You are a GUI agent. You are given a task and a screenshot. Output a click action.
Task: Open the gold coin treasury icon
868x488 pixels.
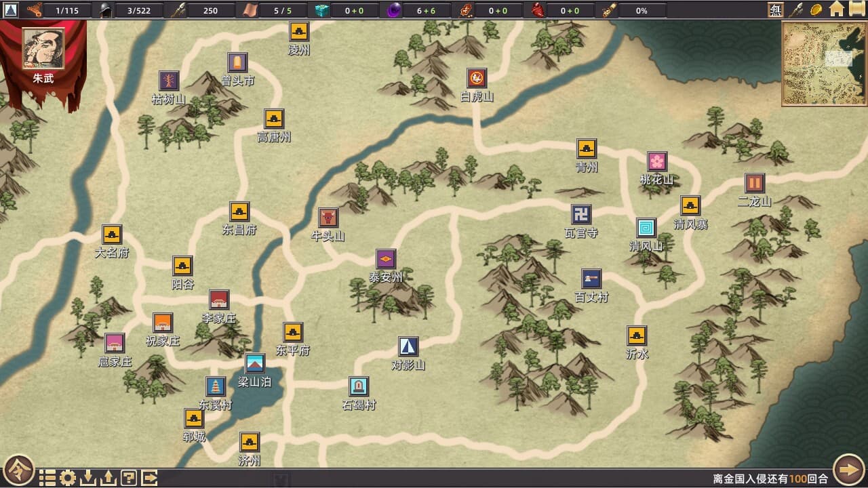click(816, 10)
